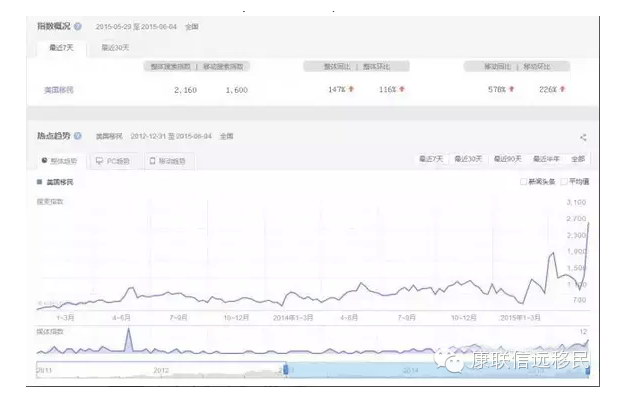Click overall search index value 2,160
This screenshot has width=622, height=399.
point(185,90)
